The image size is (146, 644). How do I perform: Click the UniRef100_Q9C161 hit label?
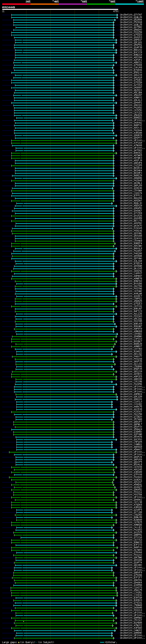click(x=131, y=42)
